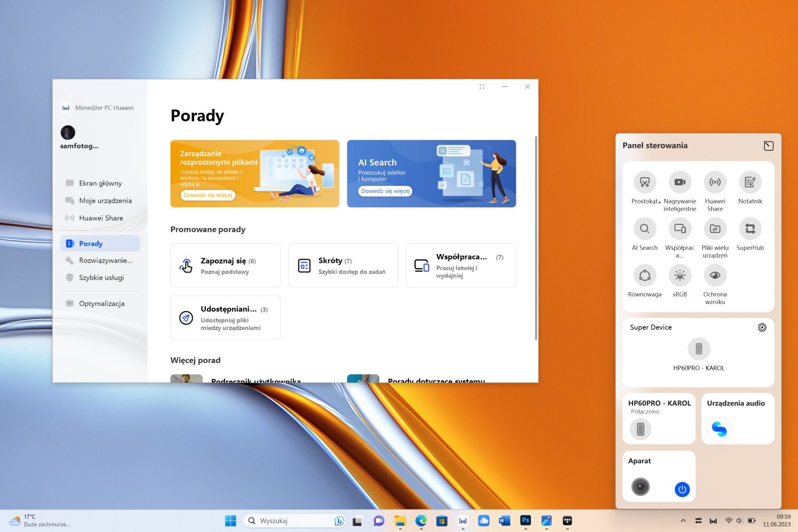Click the samfotog... profile avatar
Screen dimensions: 798x532
(x=68, y=132)
